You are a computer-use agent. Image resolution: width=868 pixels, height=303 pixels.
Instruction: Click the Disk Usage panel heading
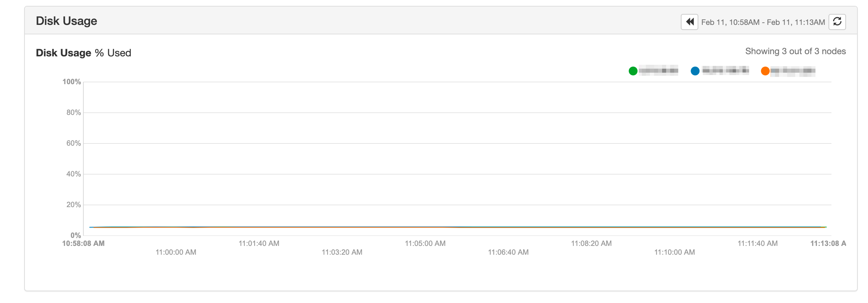coord(67,21)
